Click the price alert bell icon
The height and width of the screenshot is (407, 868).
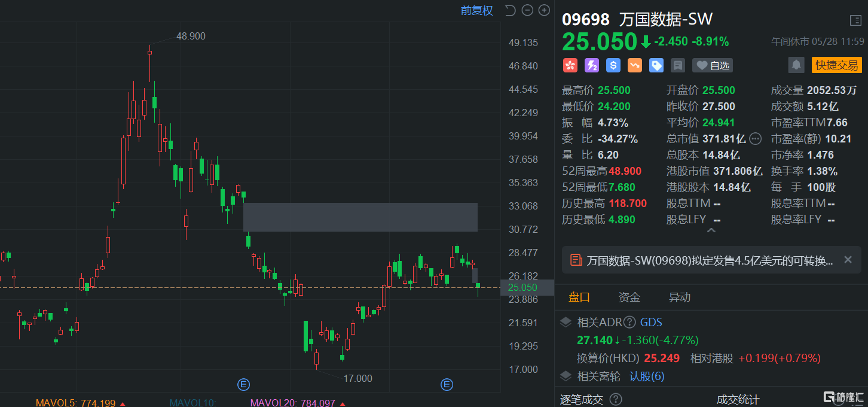796,65
